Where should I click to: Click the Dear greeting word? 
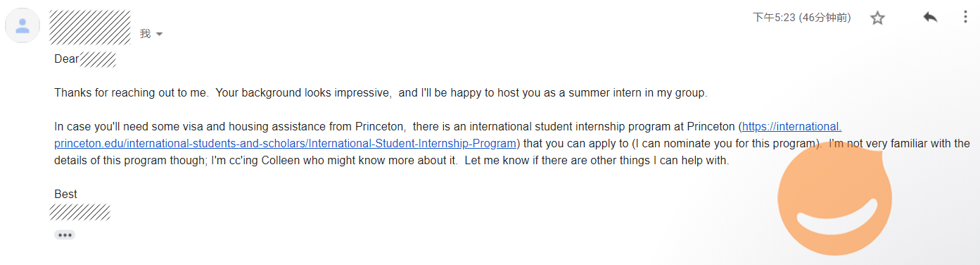66,59
